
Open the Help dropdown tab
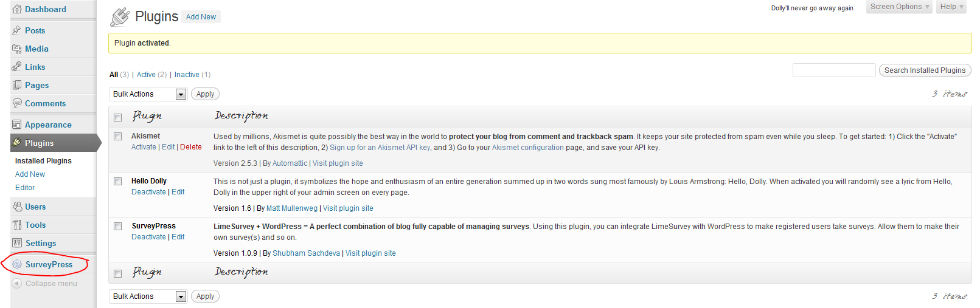pyautogui.click(x=951, y=7)
